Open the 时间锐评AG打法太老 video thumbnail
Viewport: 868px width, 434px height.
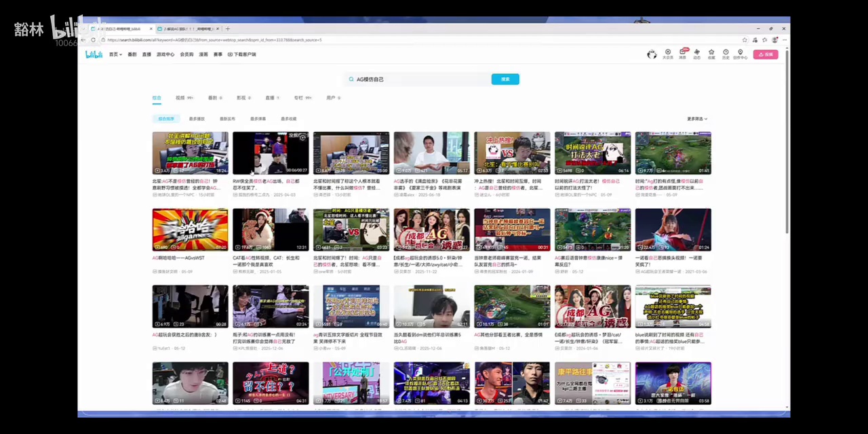pyautogui.click(x=593, y=153)
